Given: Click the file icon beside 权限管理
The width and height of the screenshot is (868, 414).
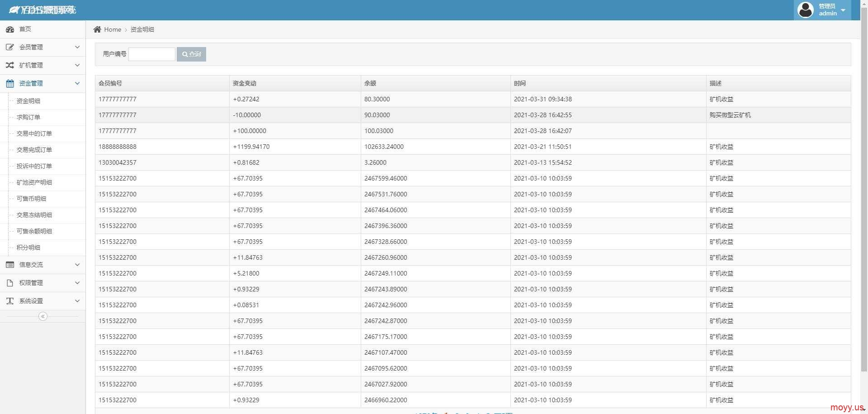Looking at the screenshot, I should [9, 283].
